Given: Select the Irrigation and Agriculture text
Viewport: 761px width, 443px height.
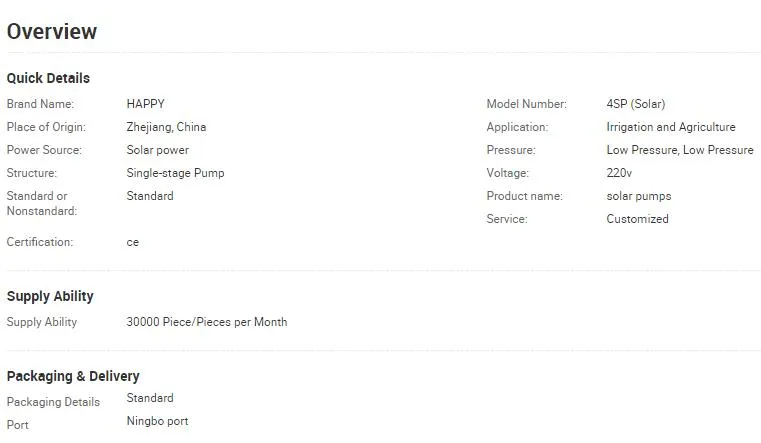Looking at the screenshot, I should [x=670, y=127].
